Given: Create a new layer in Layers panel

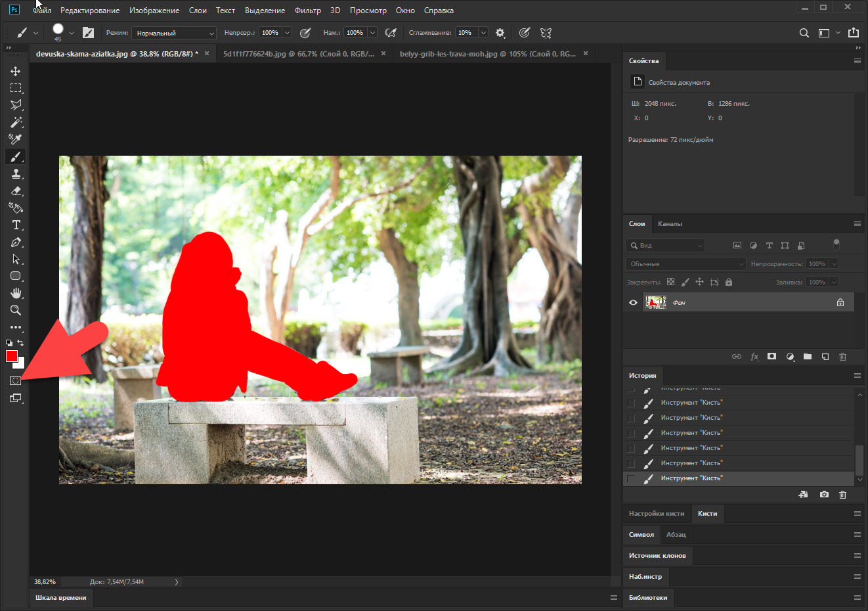Looking at the screenshot, I should (x=825, y=357).
